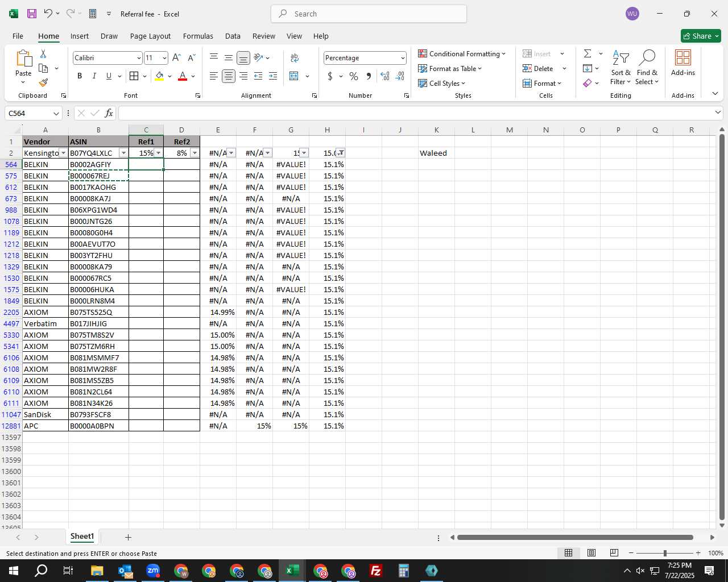Toggle Bold formatting
The height and width of the screenshot is (582, 728).
(x=80, y=76)
